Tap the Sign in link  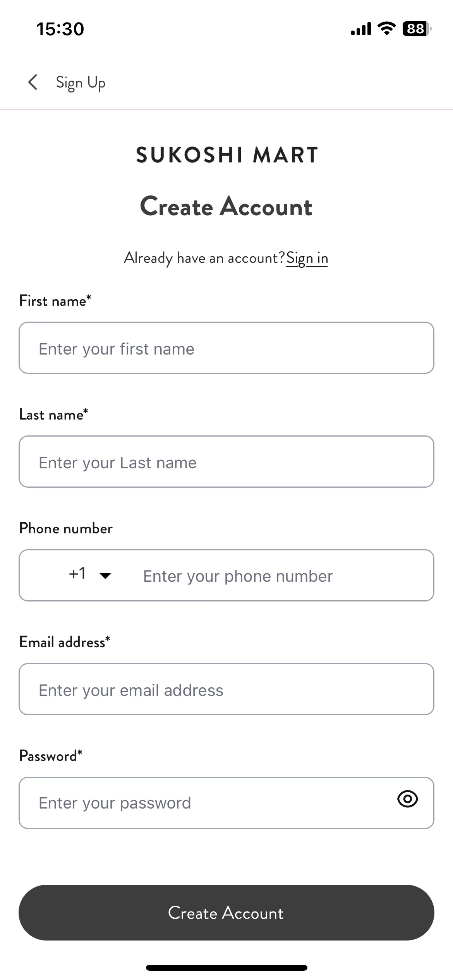[x=307, y=258]
